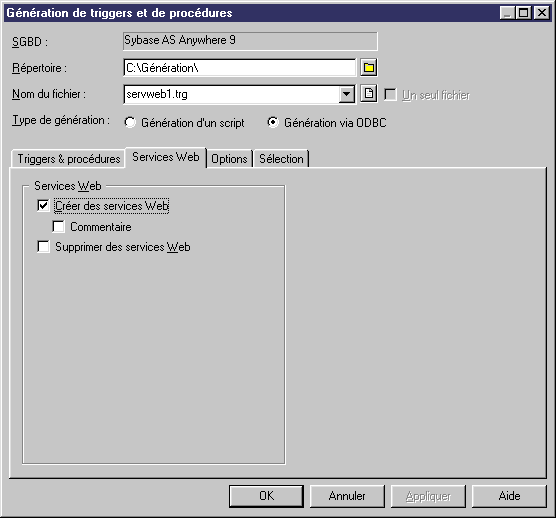Tick Supprimer des services Web checkbox
The width and height of the screenshot is (556, 518).
[43, 247]
